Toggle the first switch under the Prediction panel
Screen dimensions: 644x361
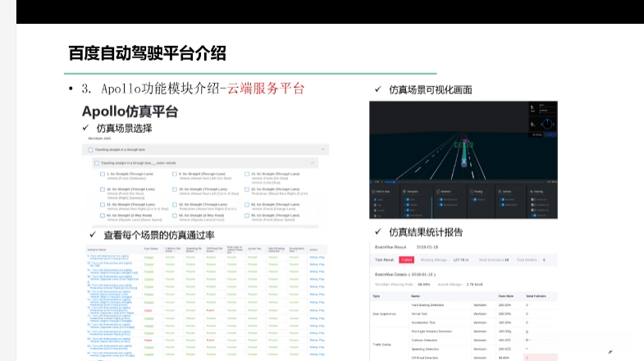(441, 199)
